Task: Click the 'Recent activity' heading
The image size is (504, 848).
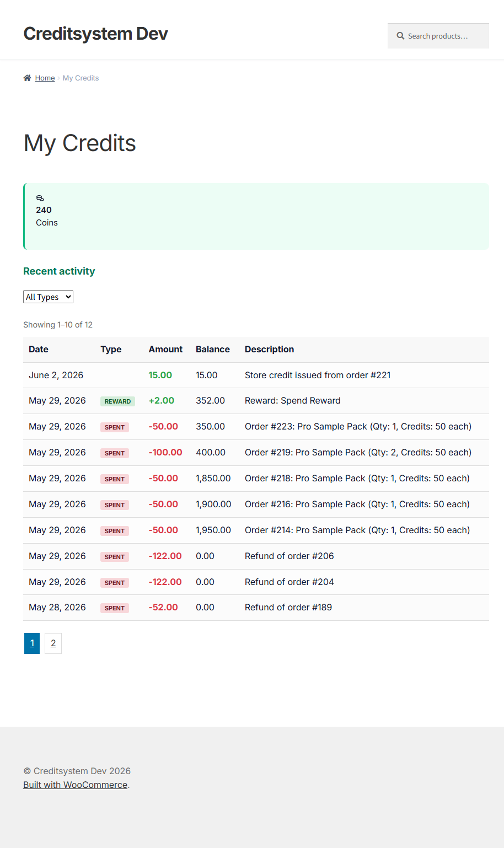Action: coord(59,271)
